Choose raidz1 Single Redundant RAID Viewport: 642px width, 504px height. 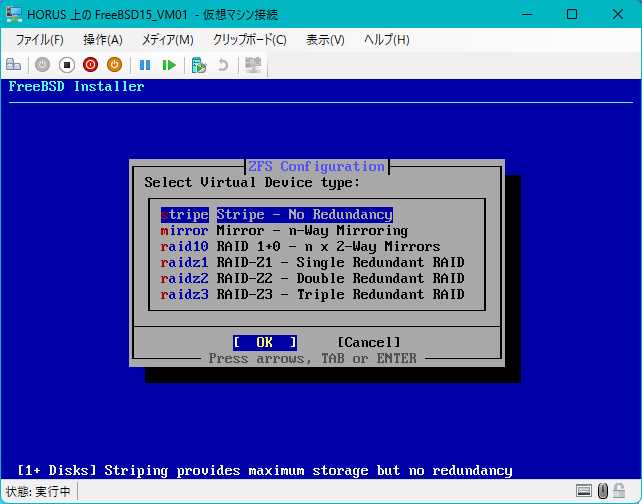pyautogui.click(x=312, y=262)
